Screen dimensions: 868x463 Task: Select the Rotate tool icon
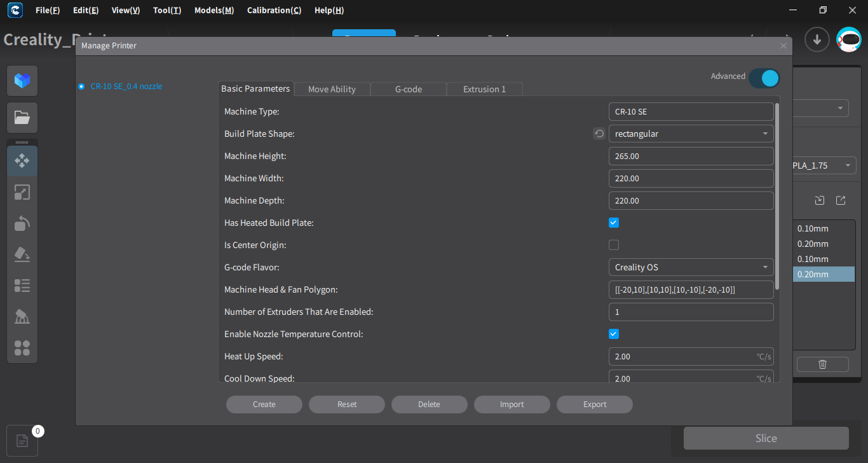[x=22, y=223]
